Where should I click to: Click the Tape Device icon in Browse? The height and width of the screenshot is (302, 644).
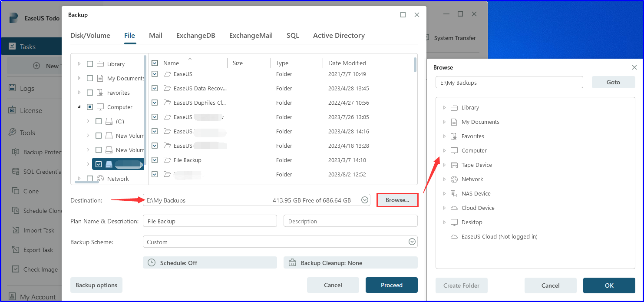tap(454, 165)
